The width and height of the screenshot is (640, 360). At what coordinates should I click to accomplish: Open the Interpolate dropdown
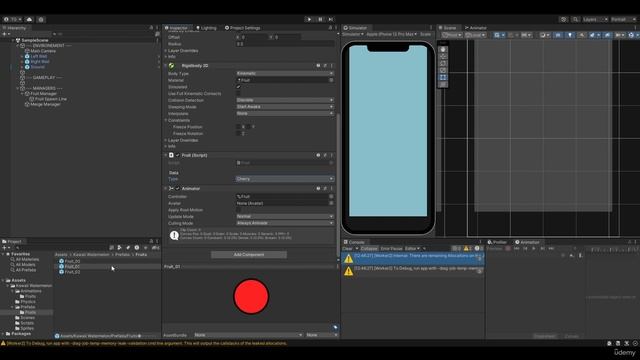pyautogui.click(x=284, y=113)
